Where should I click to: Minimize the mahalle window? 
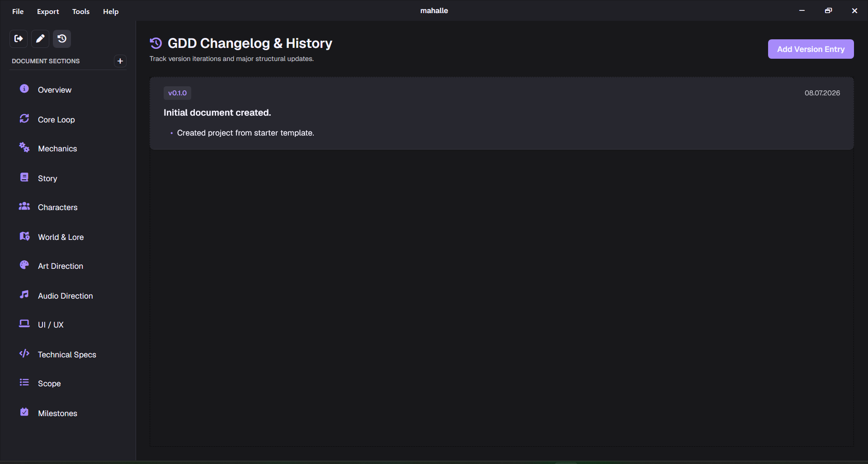tap(802, 11)
